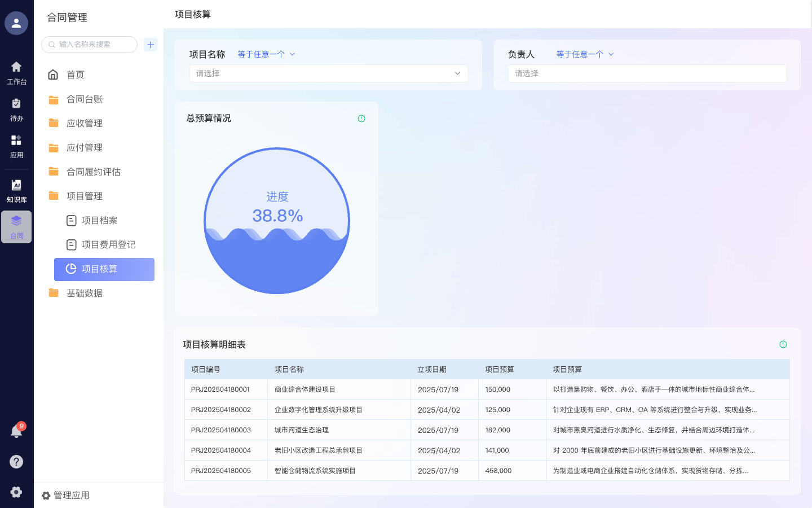Click the user avatar icon

[x=16, y=23]
